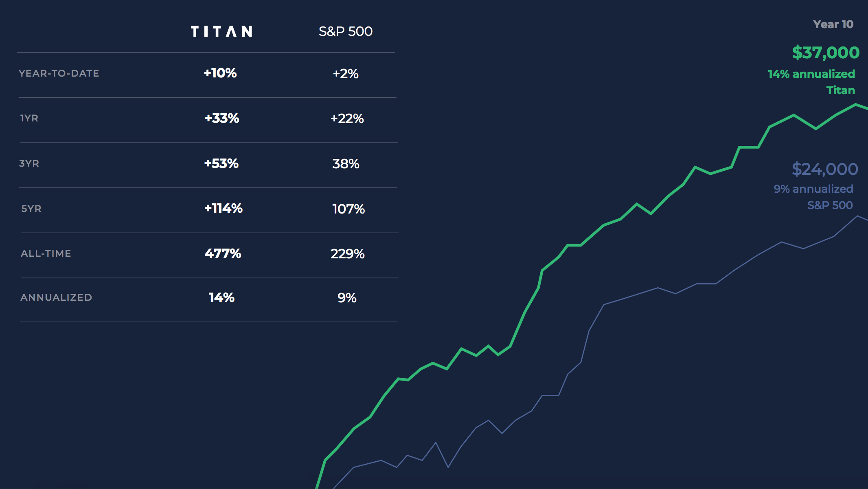Pick the 5YR row label
Viewport: 868px width, 489px height.
pos(31,209)
